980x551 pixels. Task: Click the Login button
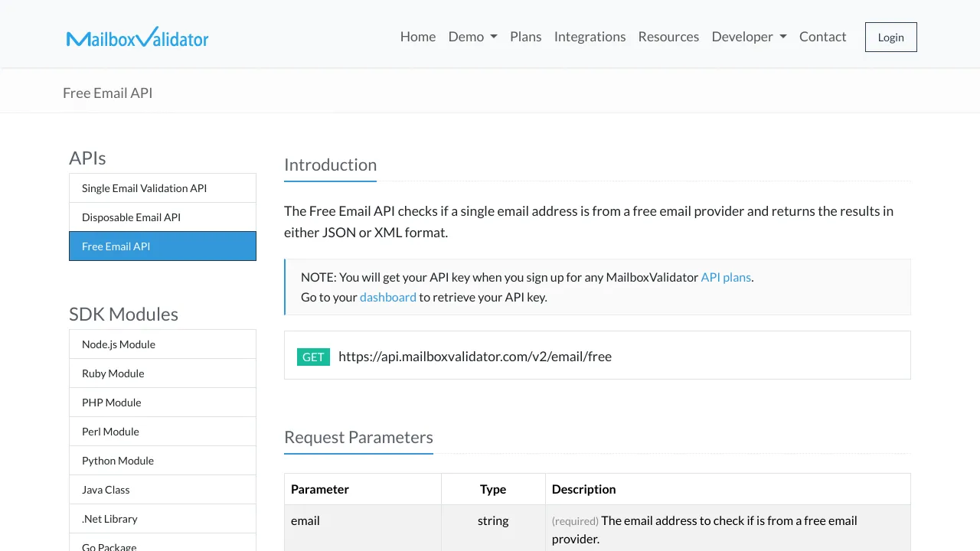[891, 37]
